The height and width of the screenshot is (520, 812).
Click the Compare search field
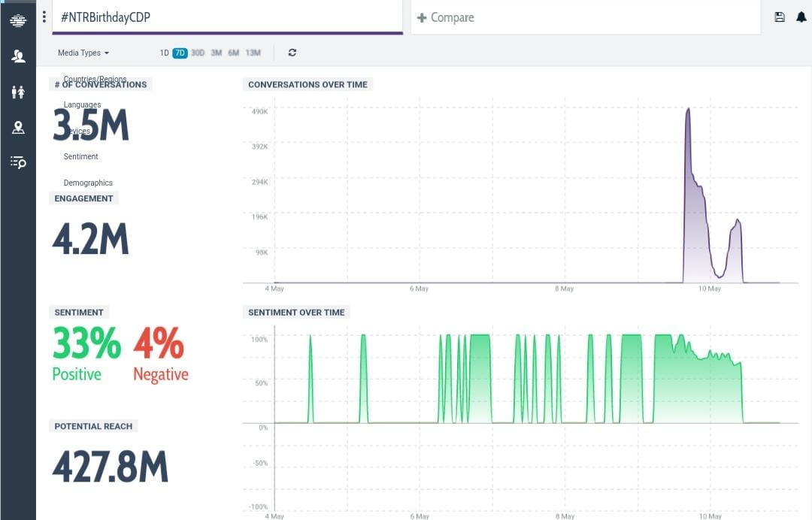pyautogui.click(x=586, y=17)
